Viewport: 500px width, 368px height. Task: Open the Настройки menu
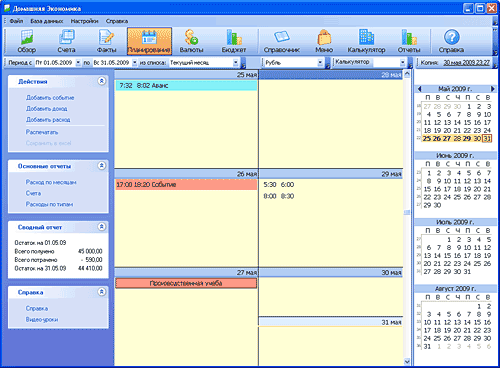click(x=84, y=21)
